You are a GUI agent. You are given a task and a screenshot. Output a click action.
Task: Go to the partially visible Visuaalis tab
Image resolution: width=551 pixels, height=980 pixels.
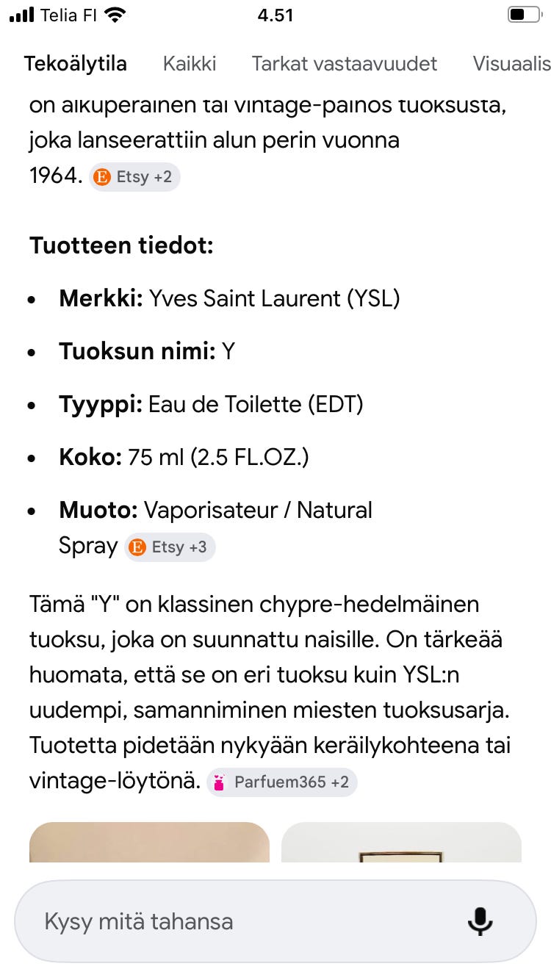click(511, 64)
